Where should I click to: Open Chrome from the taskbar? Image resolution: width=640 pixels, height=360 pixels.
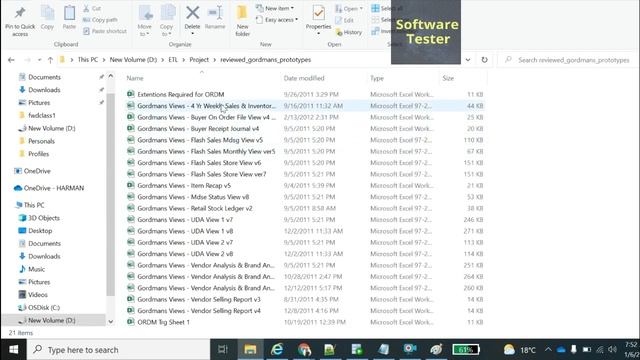pos(304,349)
